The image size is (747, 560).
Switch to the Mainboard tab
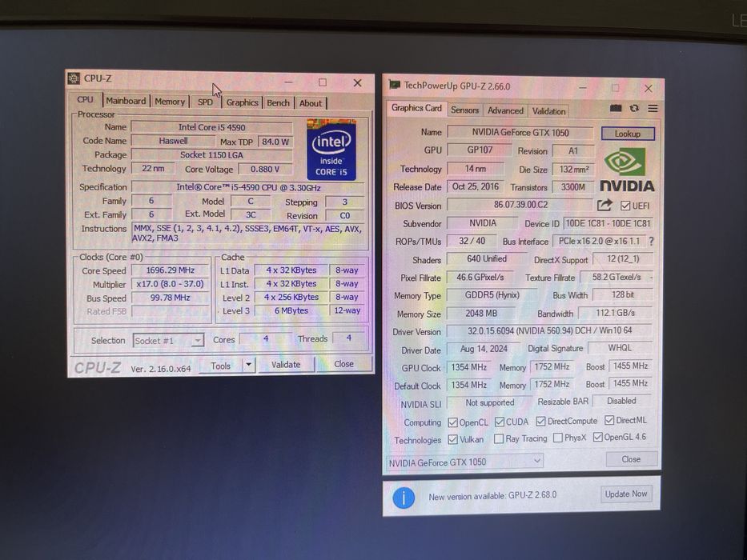pos(126,101)
